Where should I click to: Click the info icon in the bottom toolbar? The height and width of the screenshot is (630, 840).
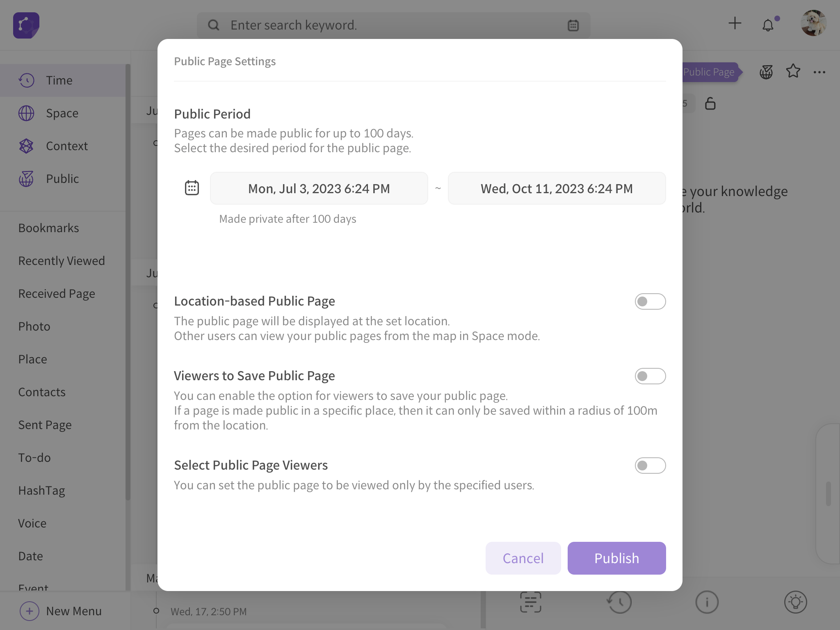pyautogui.click(x=707, y=602)
